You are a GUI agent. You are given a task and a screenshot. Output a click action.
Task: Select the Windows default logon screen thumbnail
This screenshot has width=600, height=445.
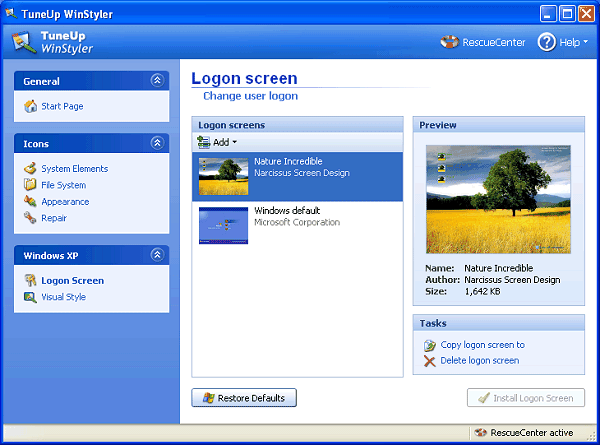(223, 225)
